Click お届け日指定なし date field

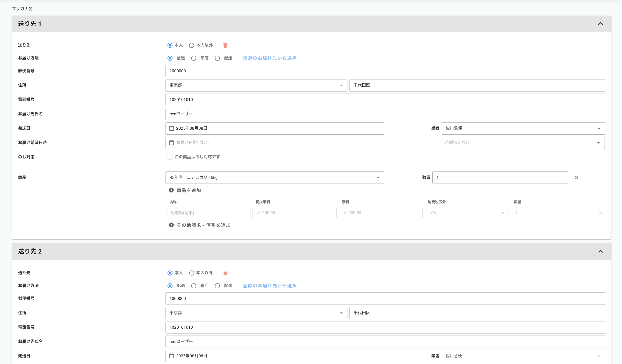(275, 143)
